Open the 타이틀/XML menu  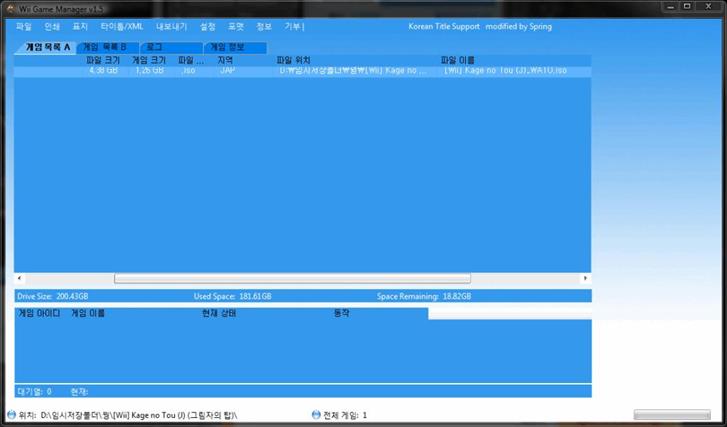[x=122, y=26]
